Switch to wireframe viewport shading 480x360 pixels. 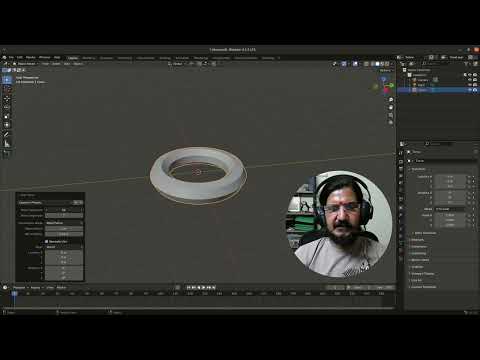pyautogui.click(x=373, y=64)
